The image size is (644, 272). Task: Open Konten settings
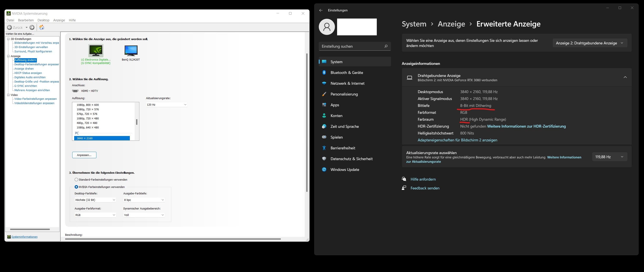tap(355, 116)
